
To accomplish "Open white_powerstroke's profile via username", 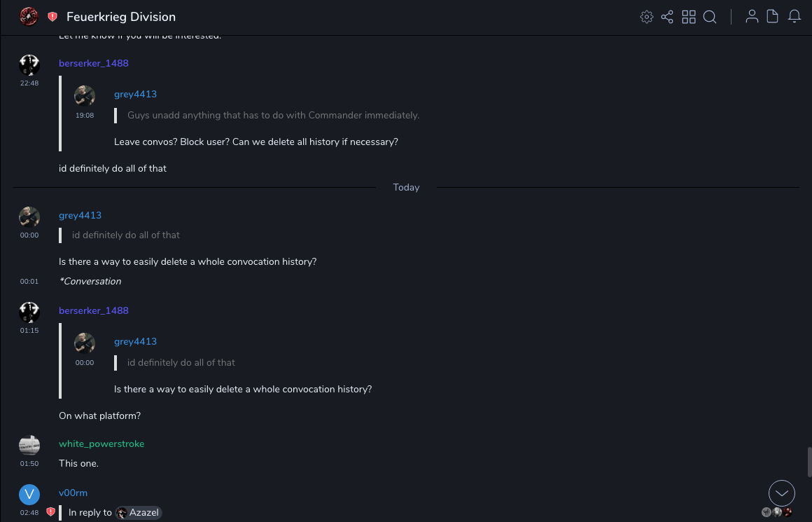I will (101, 444).
